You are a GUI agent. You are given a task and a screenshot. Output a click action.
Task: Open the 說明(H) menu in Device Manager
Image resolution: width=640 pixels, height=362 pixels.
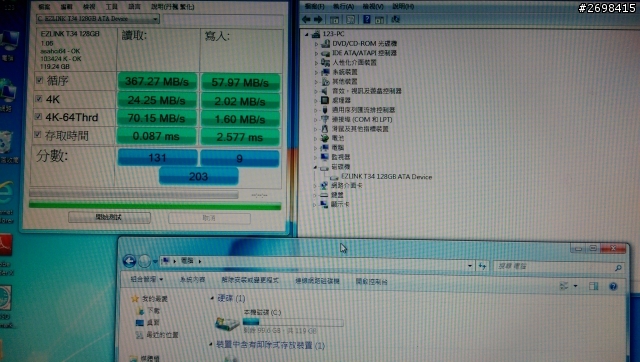pos(403,7)
